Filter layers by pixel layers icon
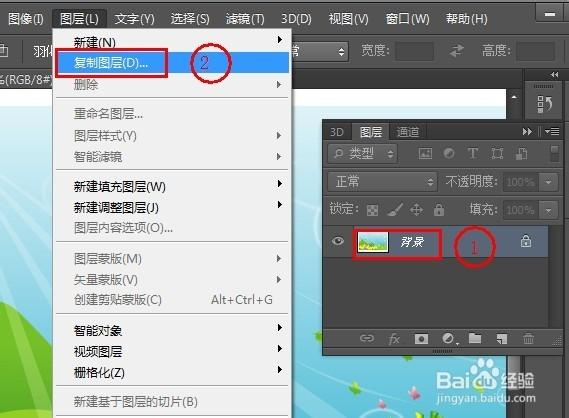569x418 pixels. (x=425, y=153)
